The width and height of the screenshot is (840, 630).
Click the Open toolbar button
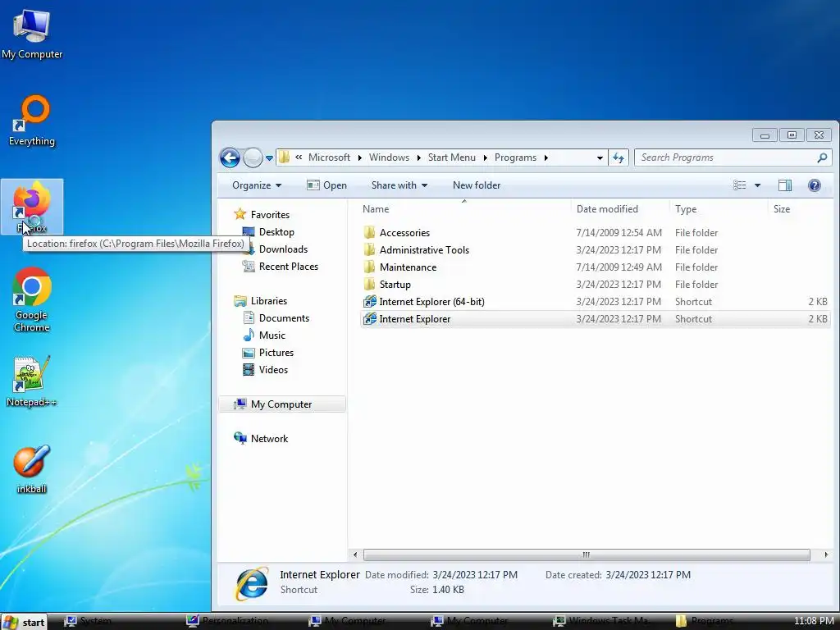click(x=326, y=185)
